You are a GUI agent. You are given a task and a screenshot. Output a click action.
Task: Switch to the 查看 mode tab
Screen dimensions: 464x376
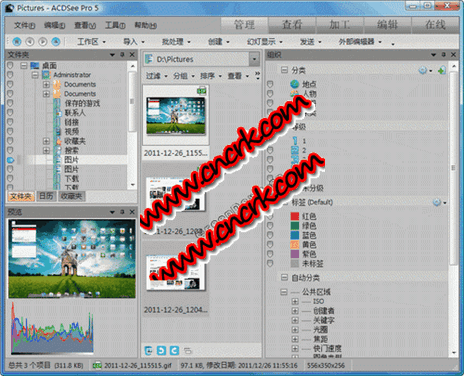click(x=292, y=25)
